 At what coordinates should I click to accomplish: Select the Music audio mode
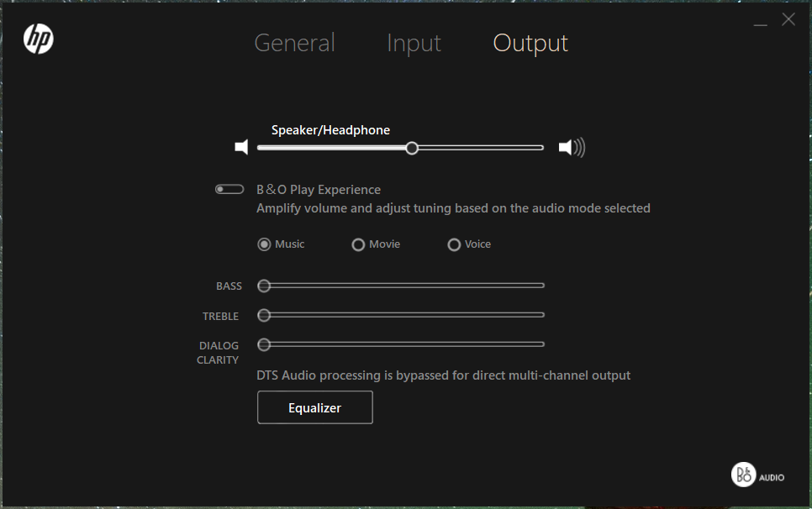coord(265,244)
